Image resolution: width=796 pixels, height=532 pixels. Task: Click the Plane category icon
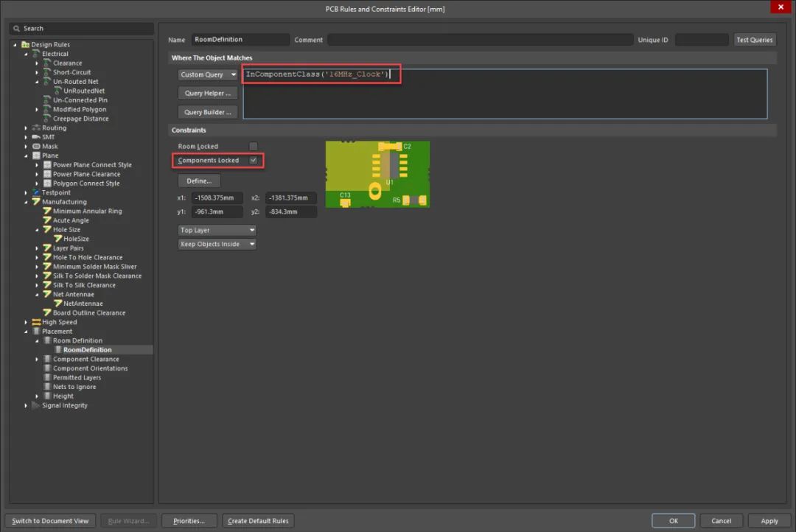tap(36, 155)
